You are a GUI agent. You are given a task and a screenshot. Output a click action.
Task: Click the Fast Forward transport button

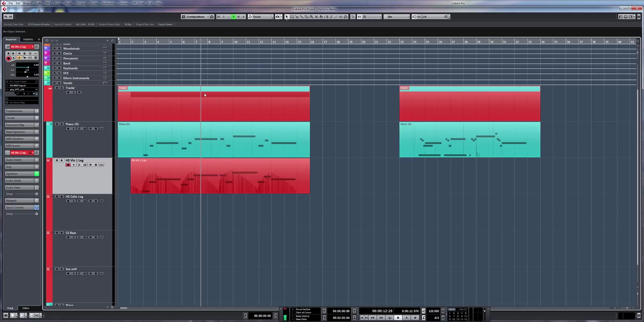point(381,318)
